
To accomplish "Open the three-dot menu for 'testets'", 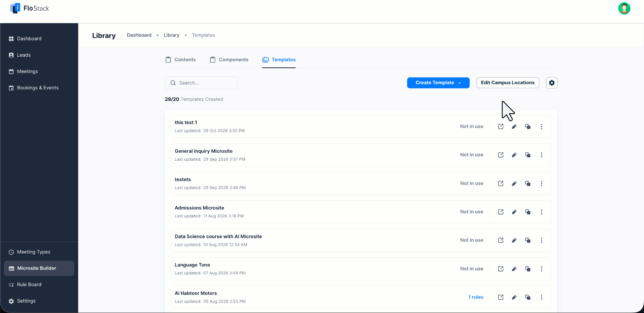I will click(541, 184).
